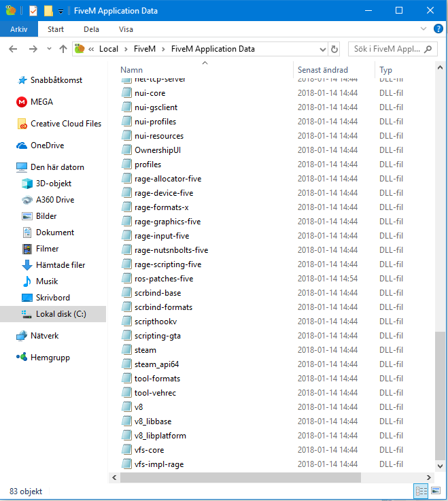
Task: Open the 3D-objekt folder
Action: (54, 183)
